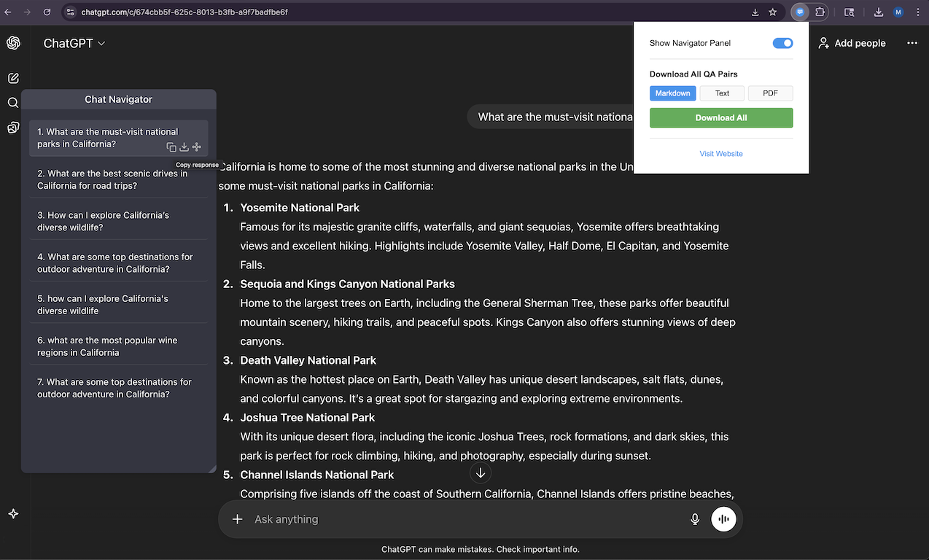Click the new chat compose icon
This screenshot has height=560, width=929.
(13, 78)
